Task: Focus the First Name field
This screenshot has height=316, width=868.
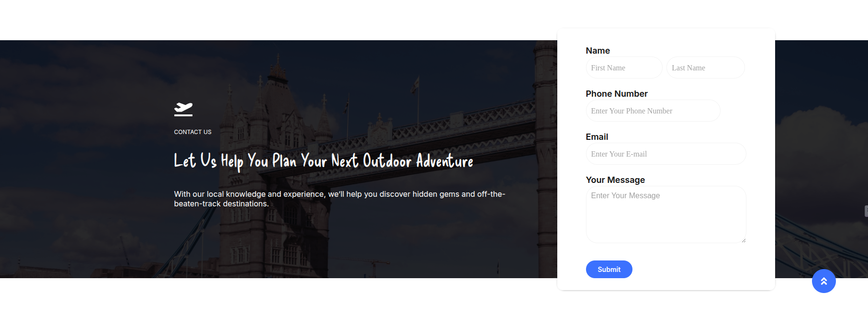Action: (x=624, y=68)
